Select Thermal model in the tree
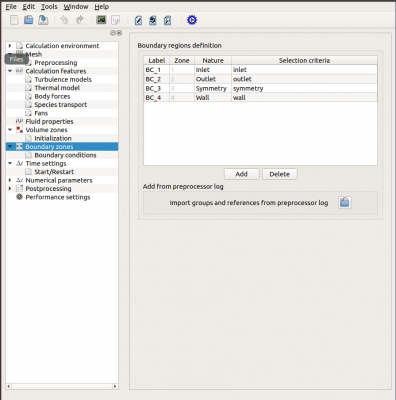The width and height of the screenshot is (396, 400). (x=57, y=88)
